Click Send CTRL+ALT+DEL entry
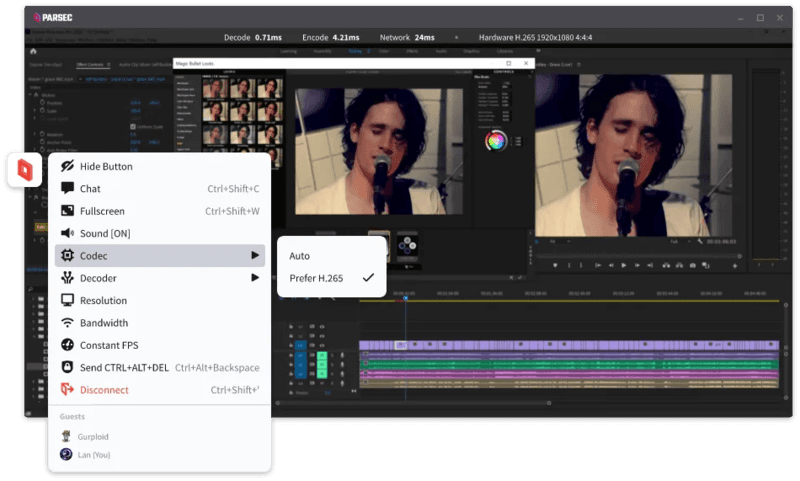The image size is (800, 481). coord(160,368)
